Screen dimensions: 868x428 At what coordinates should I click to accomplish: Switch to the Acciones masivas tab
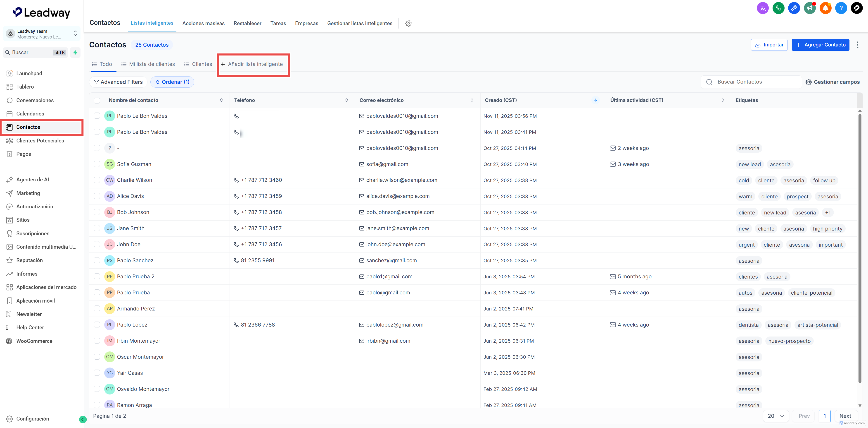pos(203,23)
